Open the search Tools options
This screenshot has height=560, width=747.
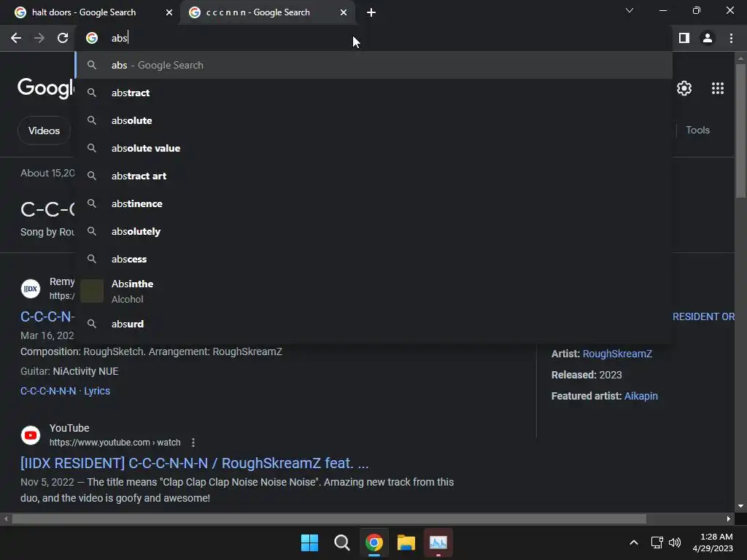697,130
